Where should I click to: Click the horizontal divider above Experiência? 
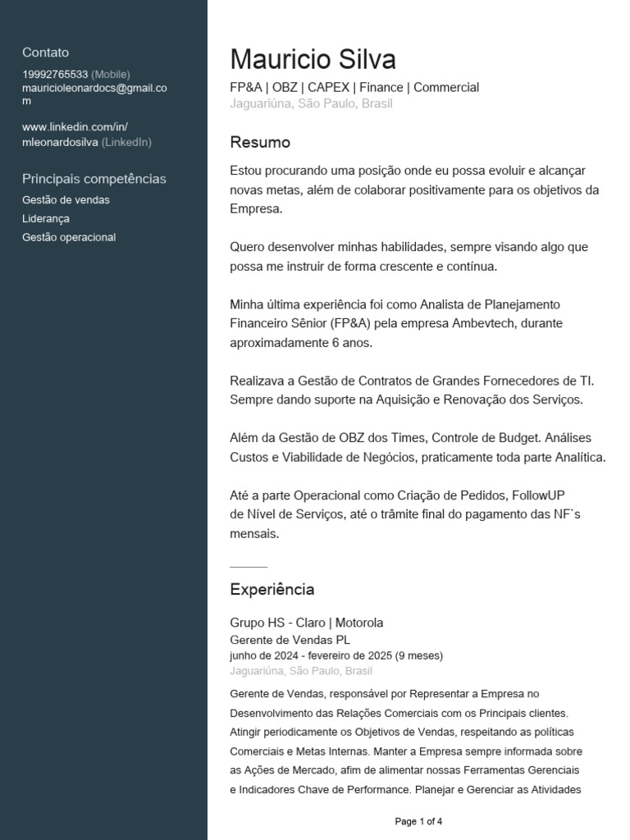pos(249,566)
